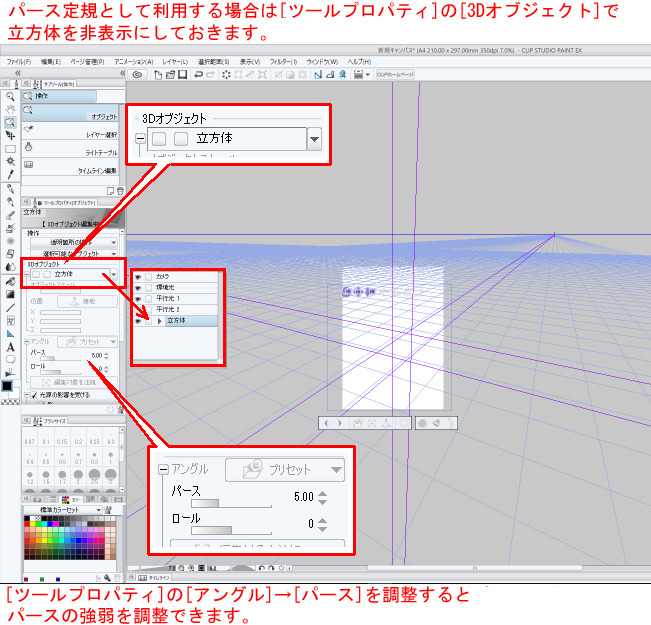Click the 編集対象を注視 button
Screen dimensions: 651x625
74,382
